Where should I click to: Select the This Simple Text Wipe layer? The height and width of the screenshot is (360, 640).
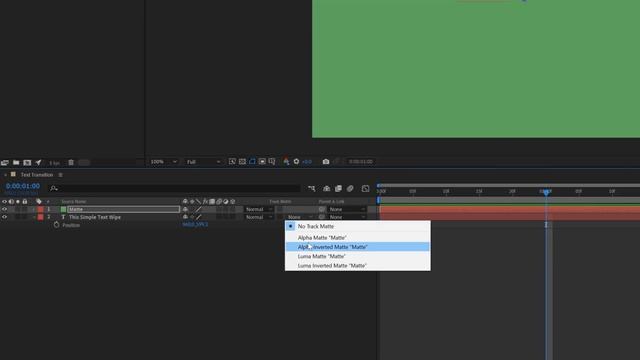[x=95, y=217]
